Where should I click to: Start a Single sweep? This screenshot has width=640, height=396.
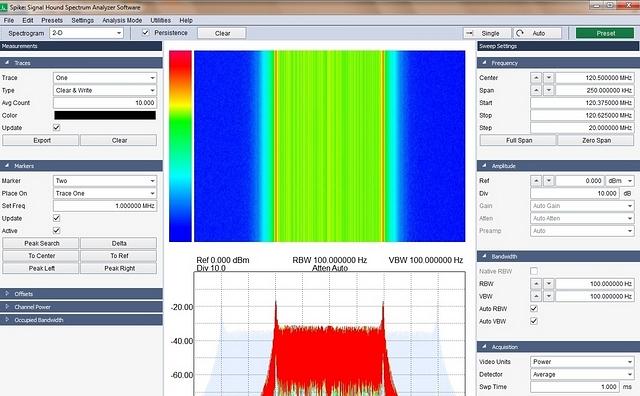pyautogui.click(x=487, y=33)
